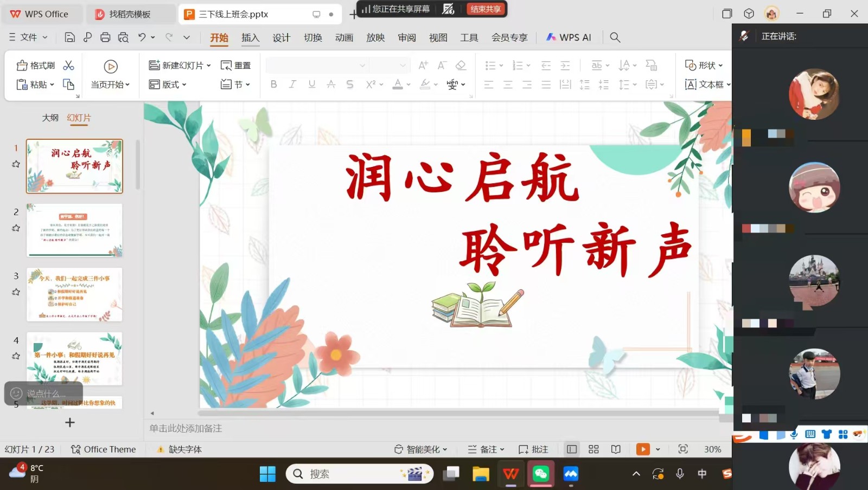
Task: Start slideshow from current page icon
Action: click(111, 67)
